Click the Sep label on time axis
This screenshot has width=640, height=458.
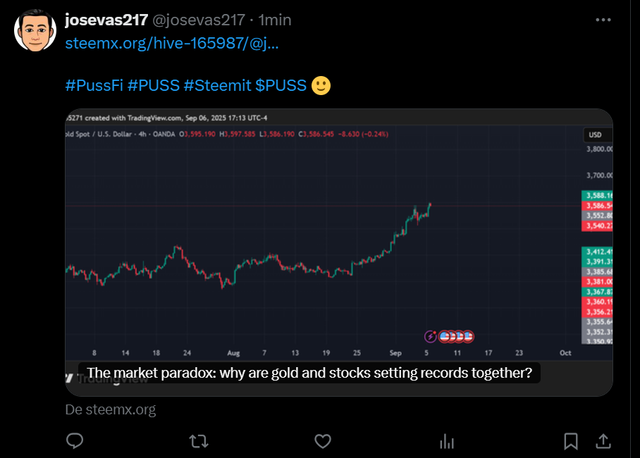(396, 353)
